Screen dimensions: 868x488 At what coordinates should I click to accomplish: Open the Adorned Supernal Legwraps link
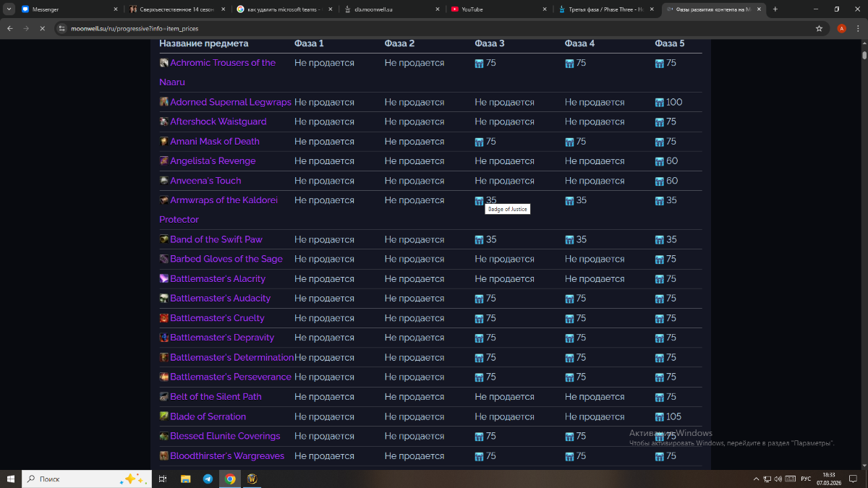230,103
